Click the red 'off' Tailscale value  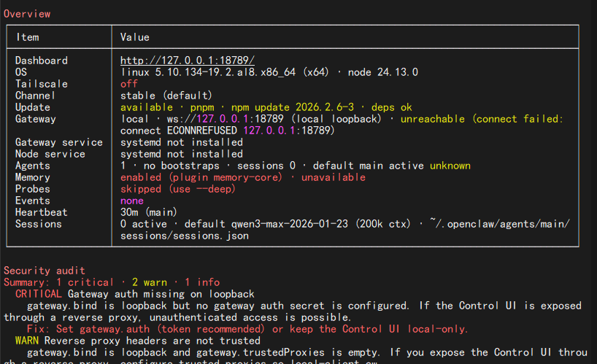click(129, 84)
